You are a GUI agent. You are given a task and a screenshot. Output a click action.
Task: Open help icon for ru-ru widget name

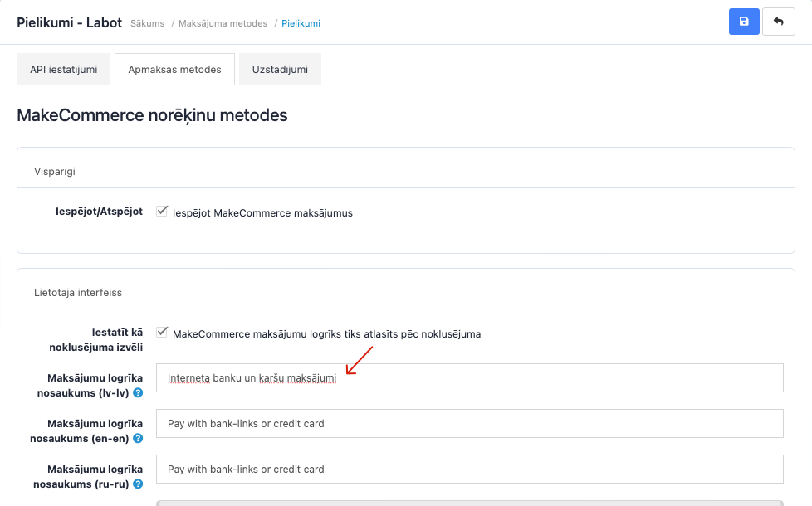[138, 484]
